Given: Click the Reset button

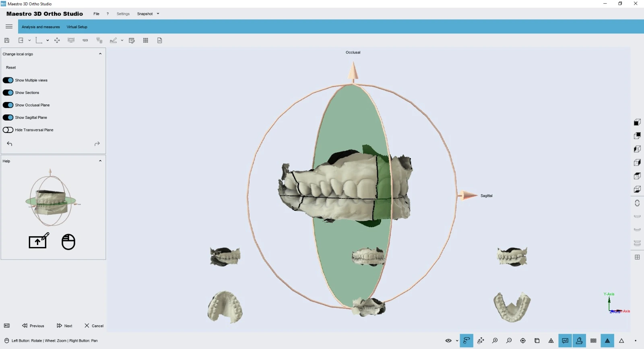Looking at the screenshot, I should pos(11,68).
